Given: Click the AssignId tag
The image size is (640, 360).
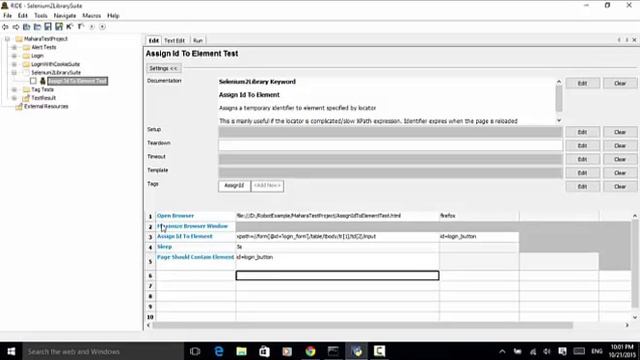Looking at the screenshot, I should click(x=234, y=186).
